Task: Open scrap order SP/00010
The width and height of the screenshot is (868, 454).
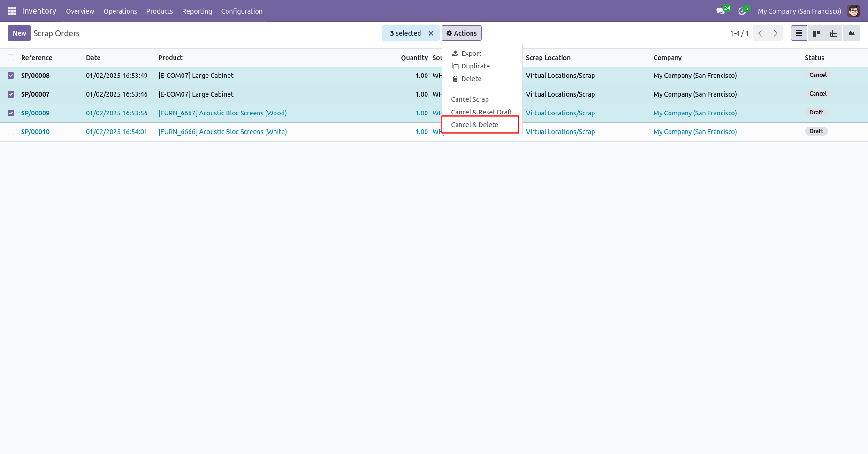Action: pos(35,132)
